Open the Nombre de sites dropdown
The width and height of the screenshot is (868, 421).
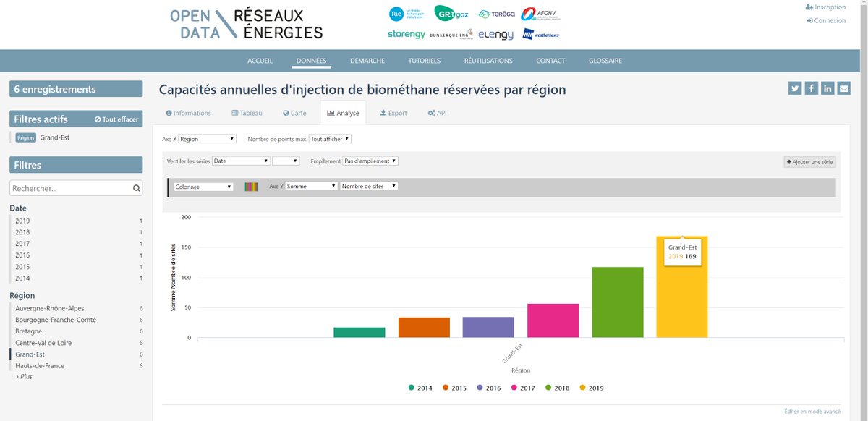(x=369, y=187)
